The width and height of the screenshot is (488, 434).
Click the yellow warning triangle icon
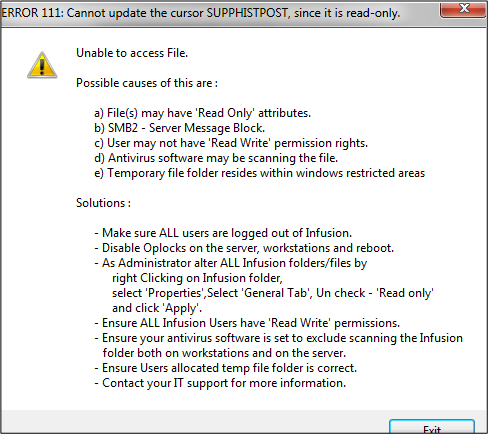point(42,65)
